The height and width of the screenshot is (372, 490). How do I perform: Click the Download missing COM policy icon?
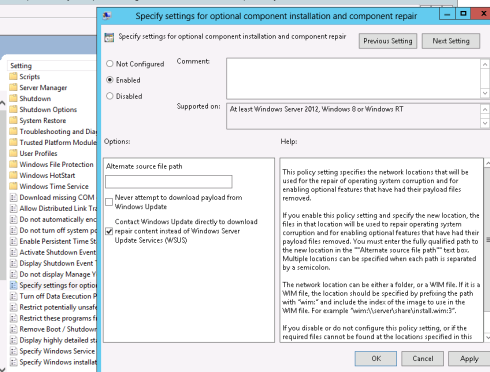tap(13, 197)
